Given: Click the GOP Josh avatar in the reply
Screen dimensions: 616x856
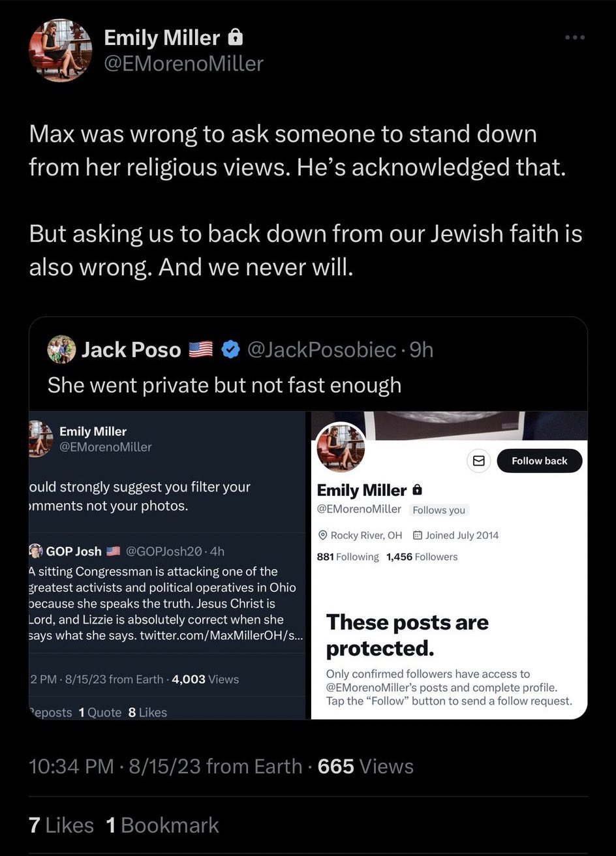Looking at the screenshot, I should (35, 551).
